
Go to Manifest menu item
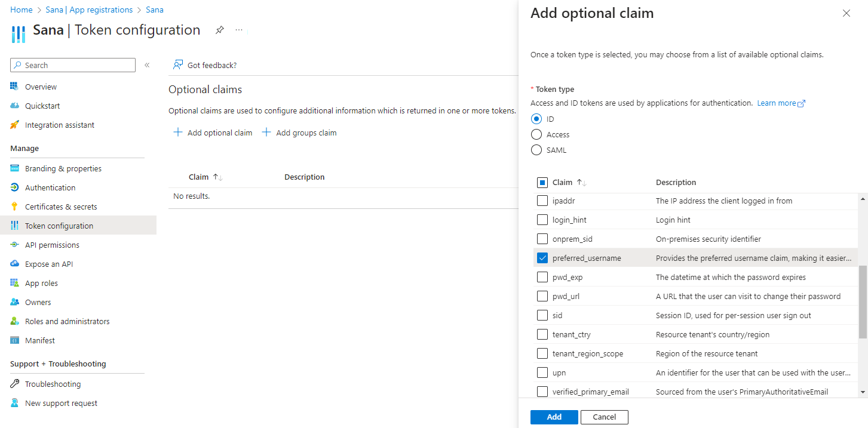(x=40, y=340)
